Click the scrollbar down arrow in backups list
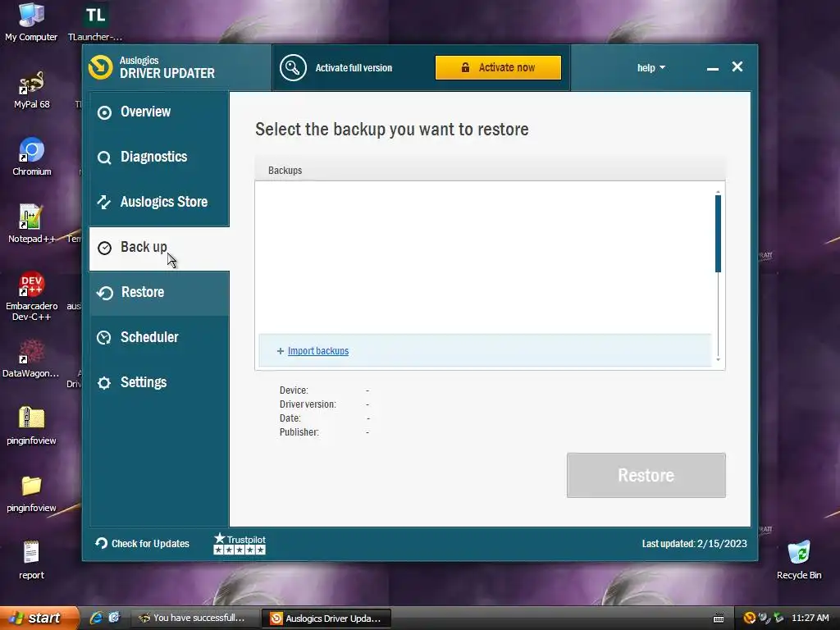This screenshot has width=840, height=630. [x=719, y=359]
